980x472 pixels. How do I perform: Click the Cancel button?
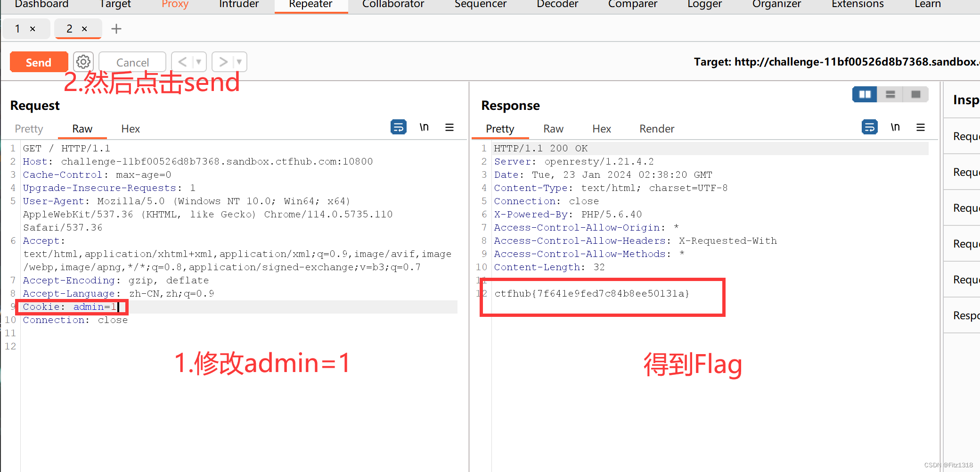point(132,62)
